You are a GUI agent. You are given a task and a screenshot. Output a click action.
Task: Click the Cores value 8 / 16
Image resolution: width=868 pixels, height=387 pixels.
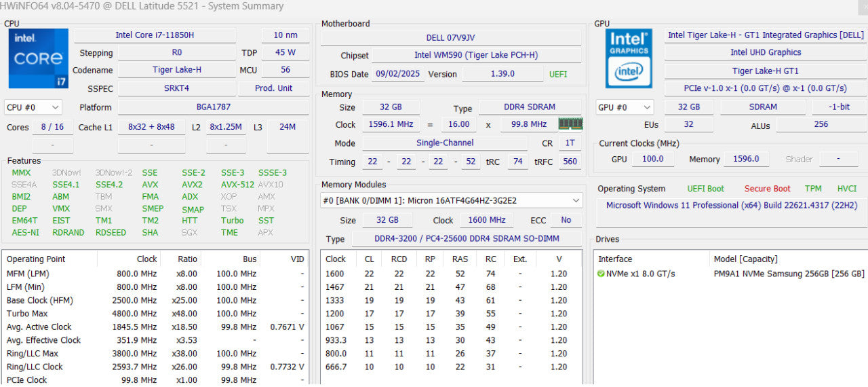52,127
